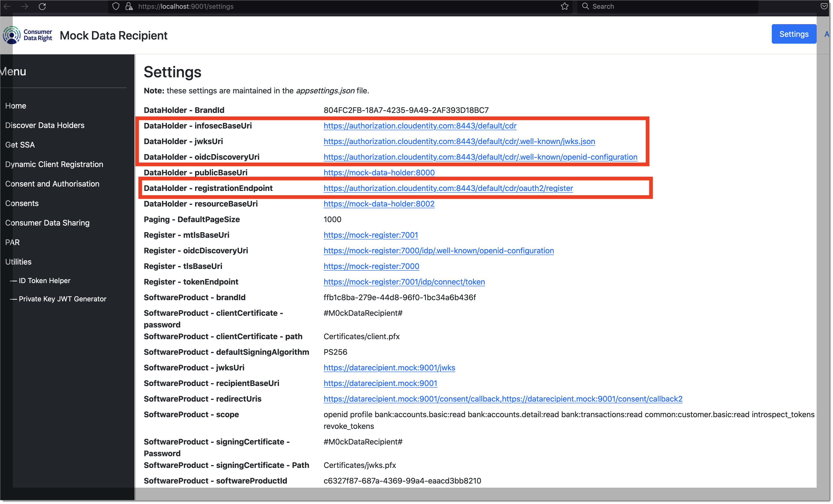Click the Consumer Data Right logo
This screenshot has height=504, width=833.
[28, 35]
